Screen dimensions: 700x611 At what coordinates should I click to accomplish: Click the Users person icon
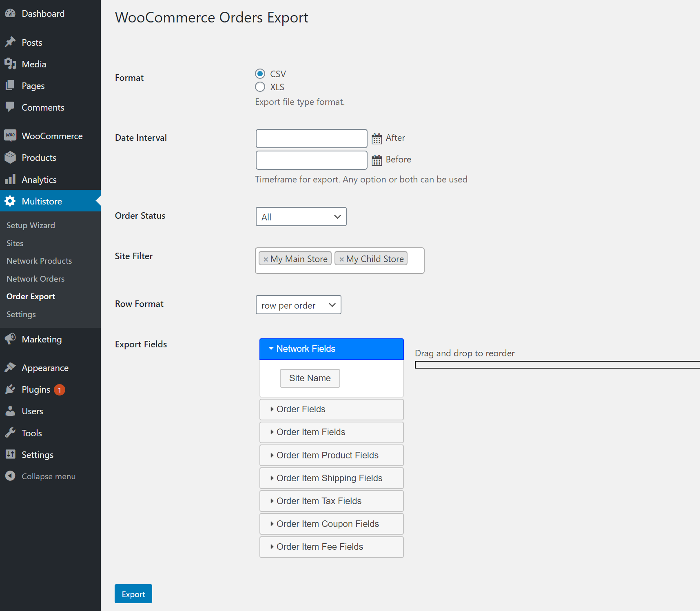(x=10, y=411)
